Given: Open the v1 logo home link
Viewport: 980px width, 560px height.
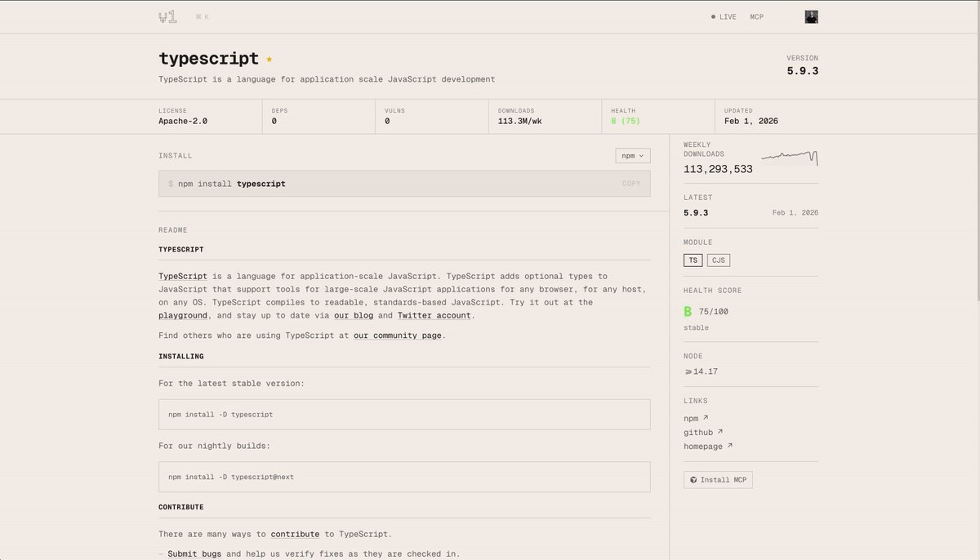Looking at the screenshot, I should pyautogui.click(x=167, y=16).
